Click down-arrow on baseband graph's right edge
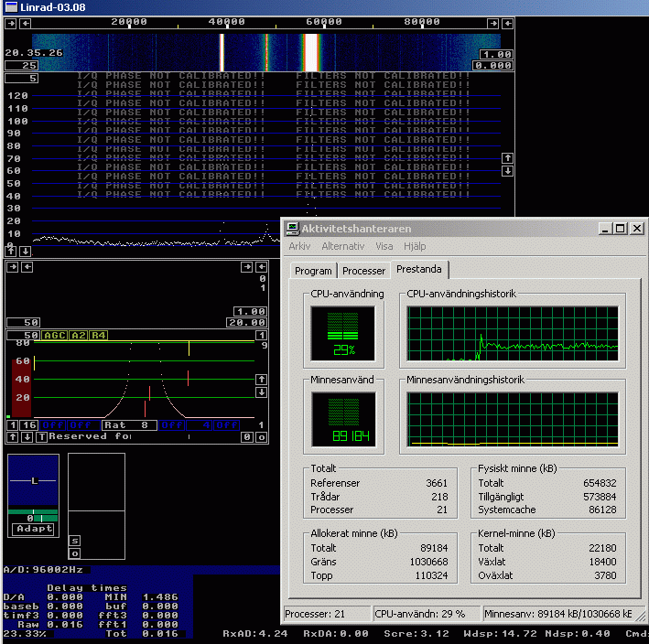The height and width of the screenshot is (644, 649). point(261,392)
